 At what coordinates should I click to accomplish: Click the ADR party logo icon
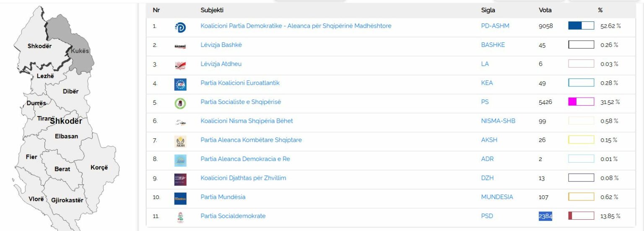click(180, 161)
